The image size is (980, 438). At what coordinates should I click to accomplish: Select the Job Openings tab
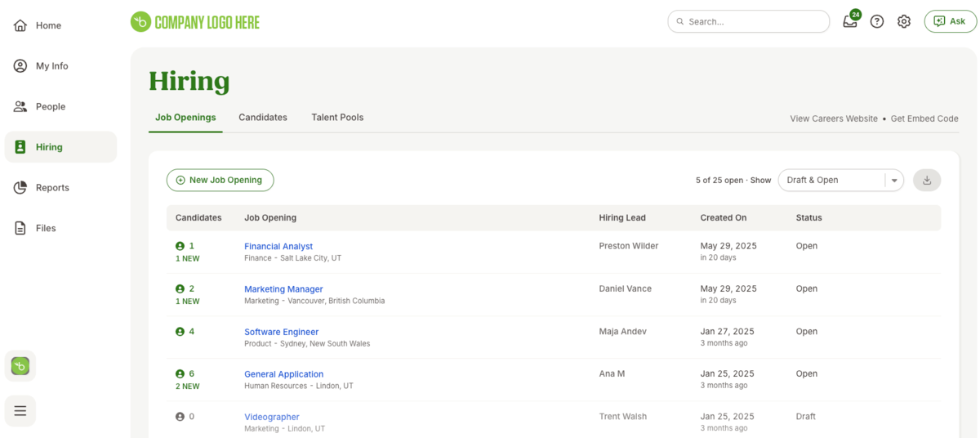(x=185, y=118)
